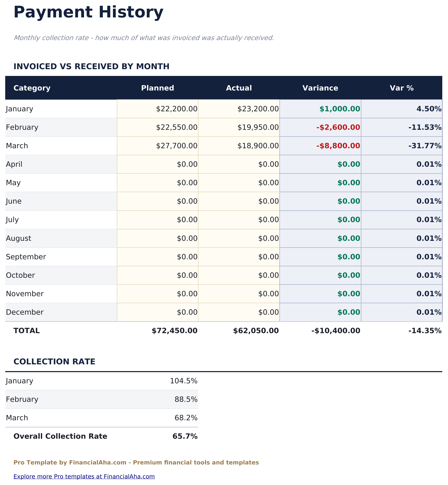
Task: Select January's 104.5% collection rate
Action: 183,381
